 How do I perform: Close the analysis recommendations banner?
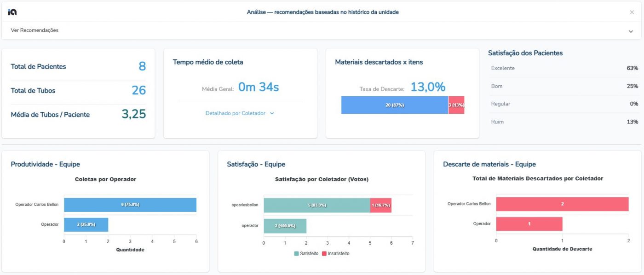[632, 12]
